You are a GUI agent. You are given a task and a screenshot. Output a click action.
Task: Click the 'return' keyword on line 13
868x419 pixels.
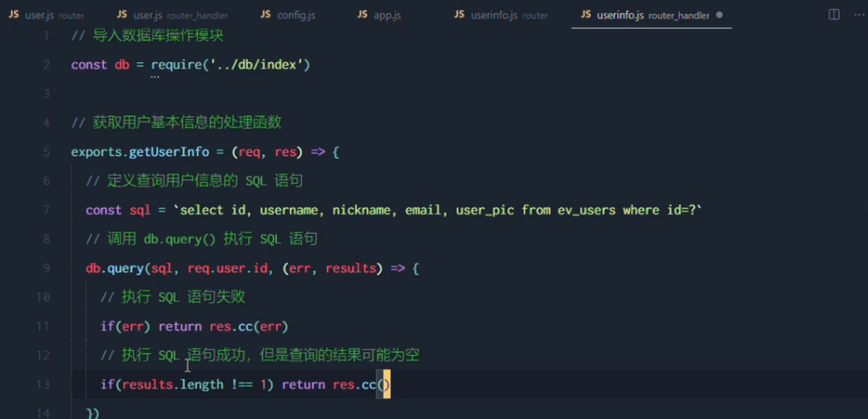click(x=303, y=385)
